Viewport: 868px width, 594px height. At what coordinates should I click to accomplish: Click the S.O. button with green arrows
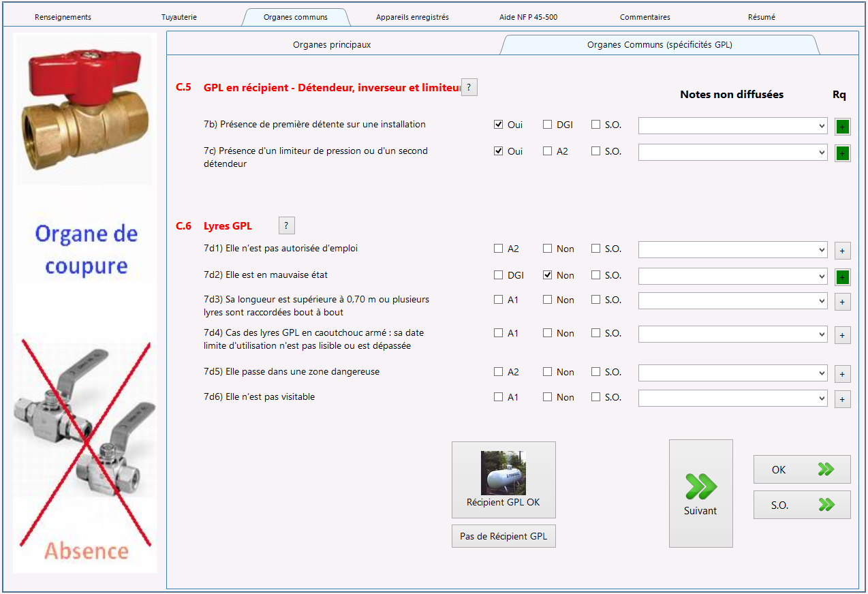[x=802, y=505]
